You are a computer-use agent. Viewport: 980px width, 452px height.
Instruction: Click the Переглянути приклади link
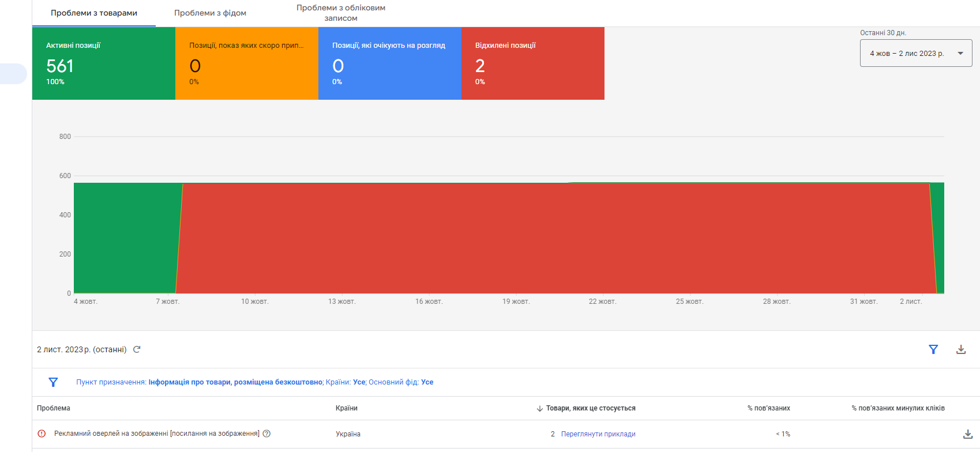click(x=598, y=434)
